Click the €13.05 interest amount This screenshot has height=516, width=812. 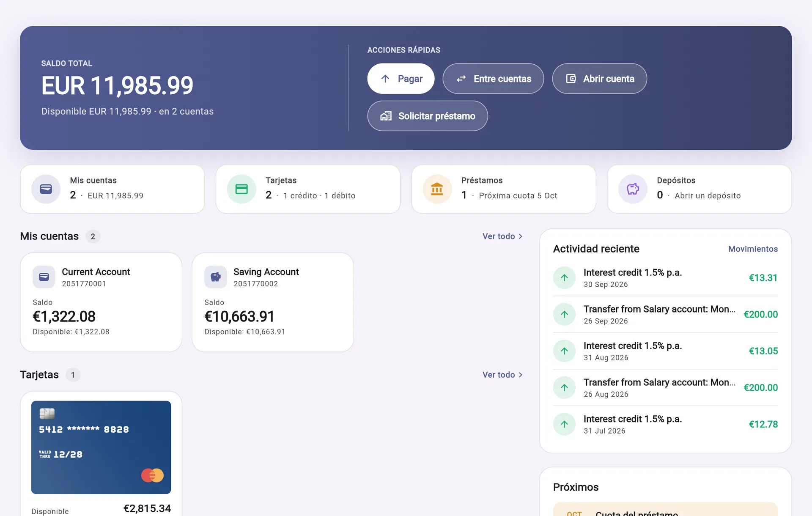[x=763, y=351]
